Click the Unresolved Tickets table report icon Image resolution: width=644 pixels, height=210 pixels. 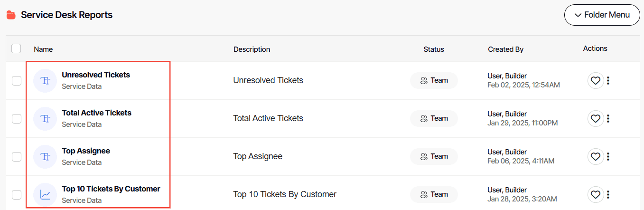pos(46,81)
